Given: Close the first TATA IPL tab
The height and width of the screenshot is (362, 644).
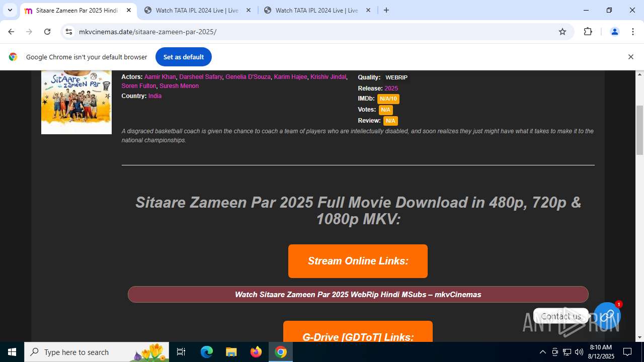Looking at the screenshot, I should tap(248, 10).
